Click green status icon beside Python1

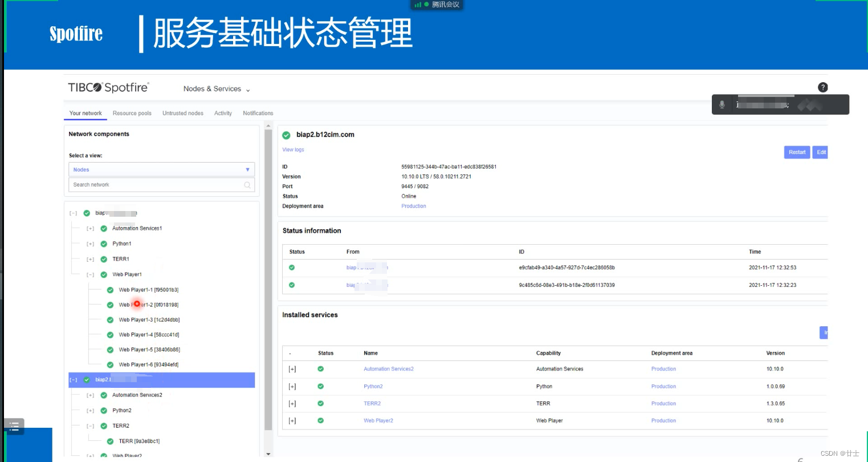[x=104, y=244]
